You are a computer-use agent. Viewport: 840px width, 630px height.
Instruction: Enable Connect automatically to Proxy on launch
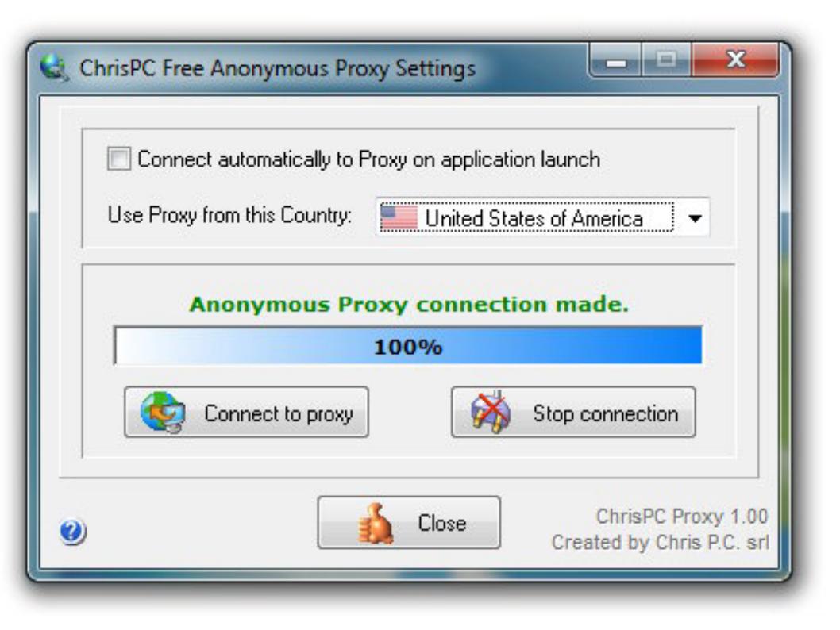[x=119, y=159]
